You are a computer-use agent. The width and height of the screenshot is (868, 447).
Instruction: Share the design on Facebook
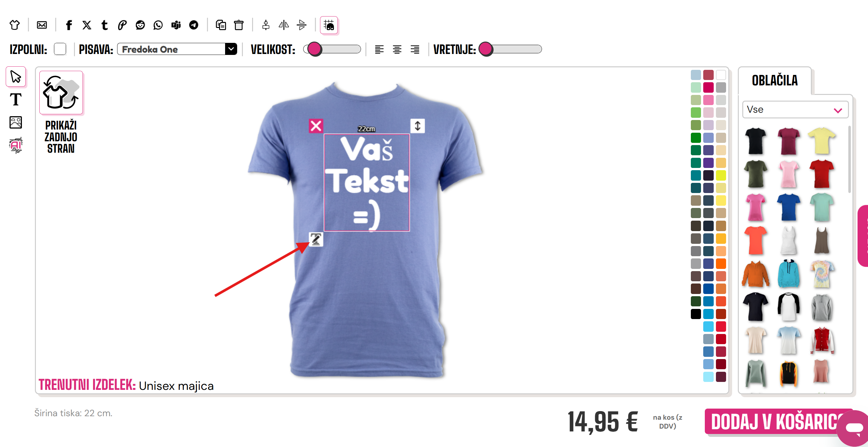tap(69, 25)
